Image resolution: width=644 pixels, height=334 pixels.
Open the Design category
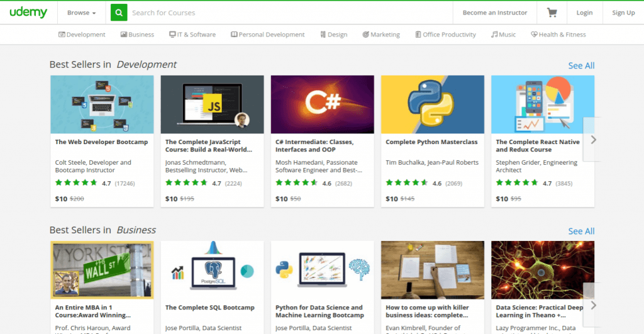[334, 35]
